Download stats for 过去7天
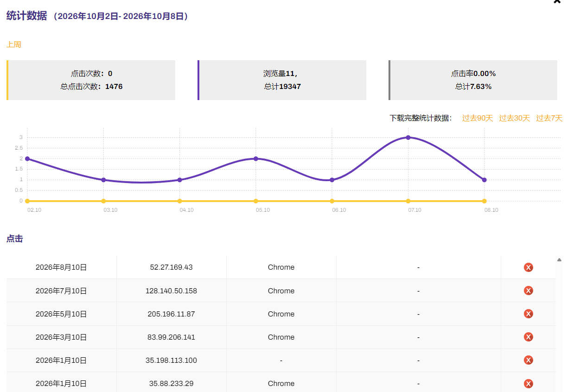Image resolution: width=567 pixels, height=392 pixels. tap(549, 118)
